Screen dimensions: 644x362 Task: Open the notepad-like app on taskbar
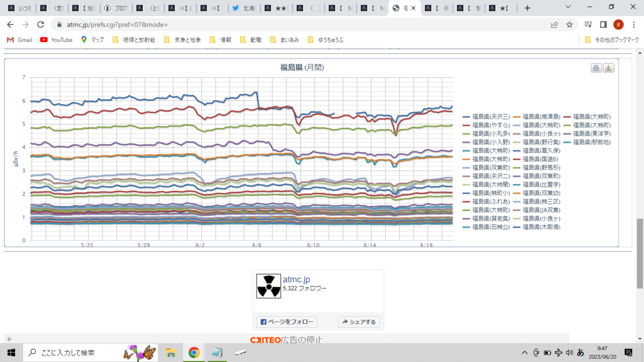(217, 352)
